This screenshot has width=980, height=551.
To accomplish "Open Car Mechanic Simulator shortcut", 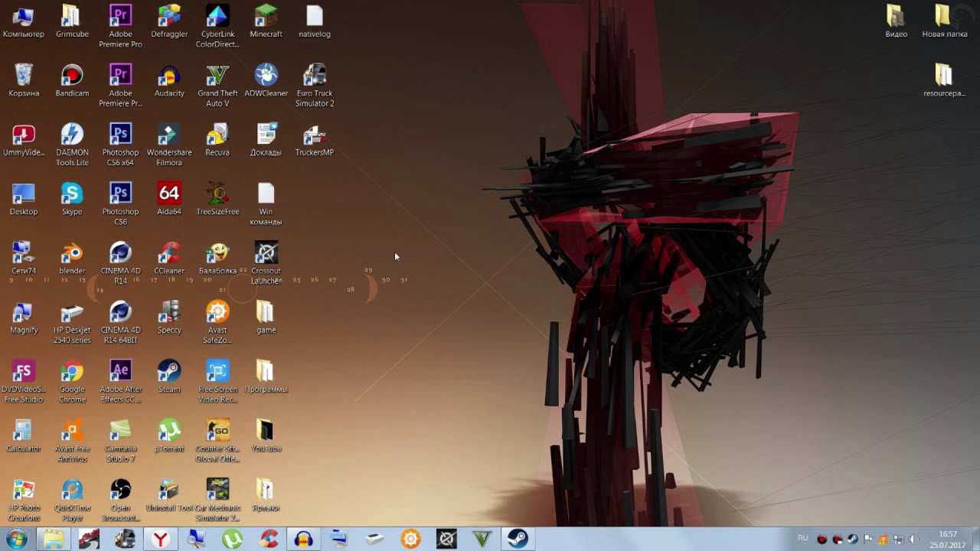I will [217, 500].
